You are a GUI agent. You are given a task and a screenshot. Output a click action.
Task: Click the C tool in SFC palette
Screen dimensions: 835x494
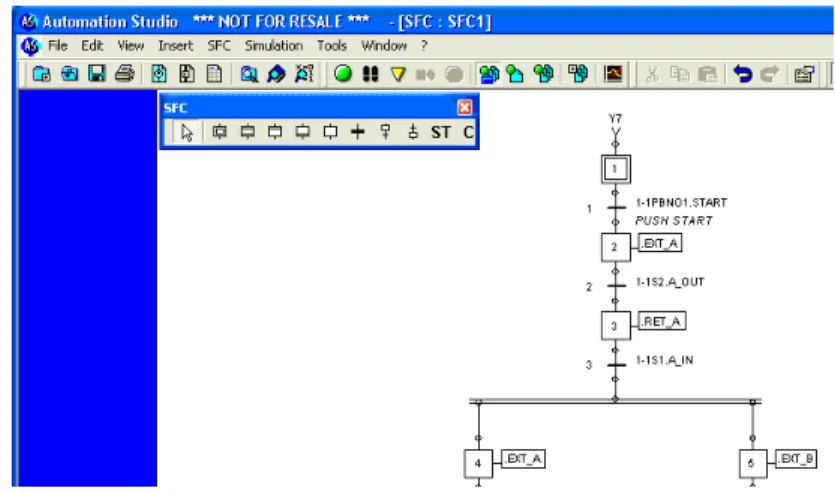coord(468,132)
